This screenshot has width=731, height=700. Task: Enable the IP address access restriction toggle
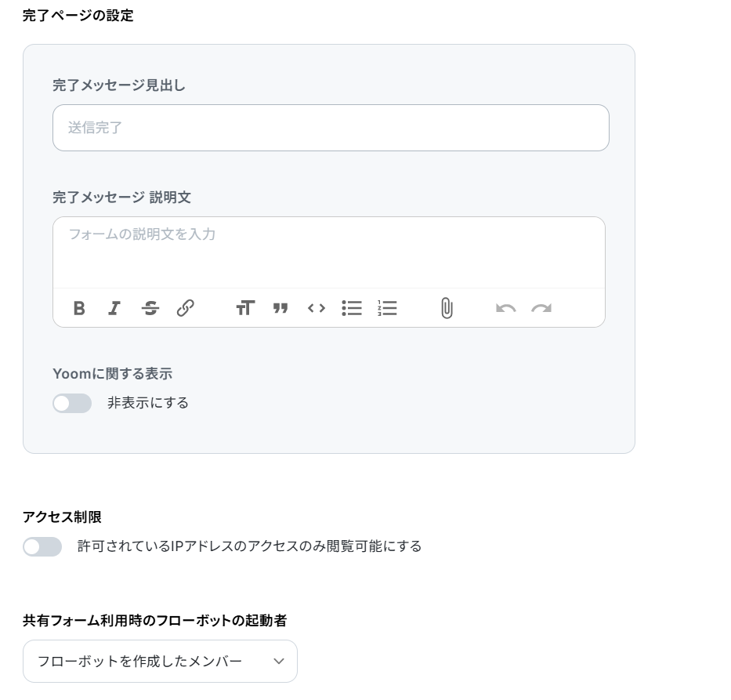click(x=42, y=546)
